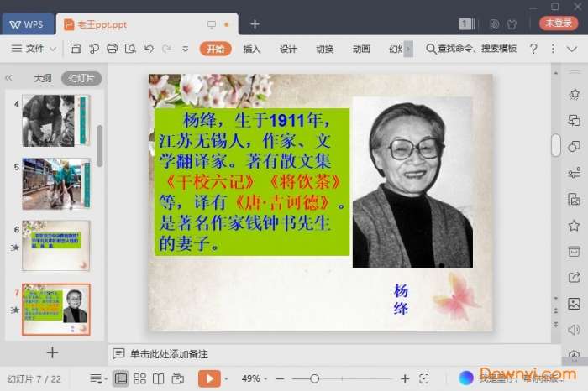Select slide 4 thumbnail
The image size is (588, 391).
click(56, 121)
